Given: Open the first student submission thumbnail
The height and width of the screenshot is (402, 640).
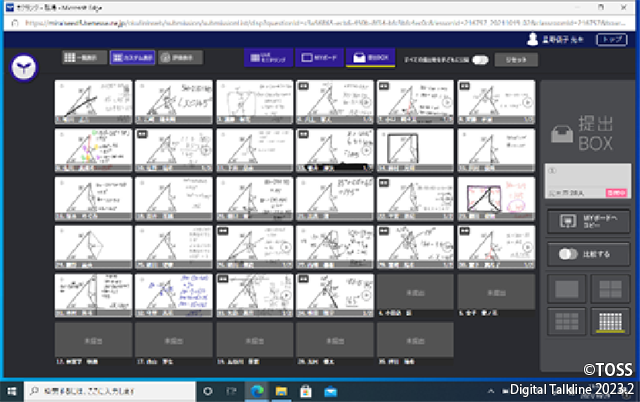Looking at the screenshot, I should click(93, 99).
